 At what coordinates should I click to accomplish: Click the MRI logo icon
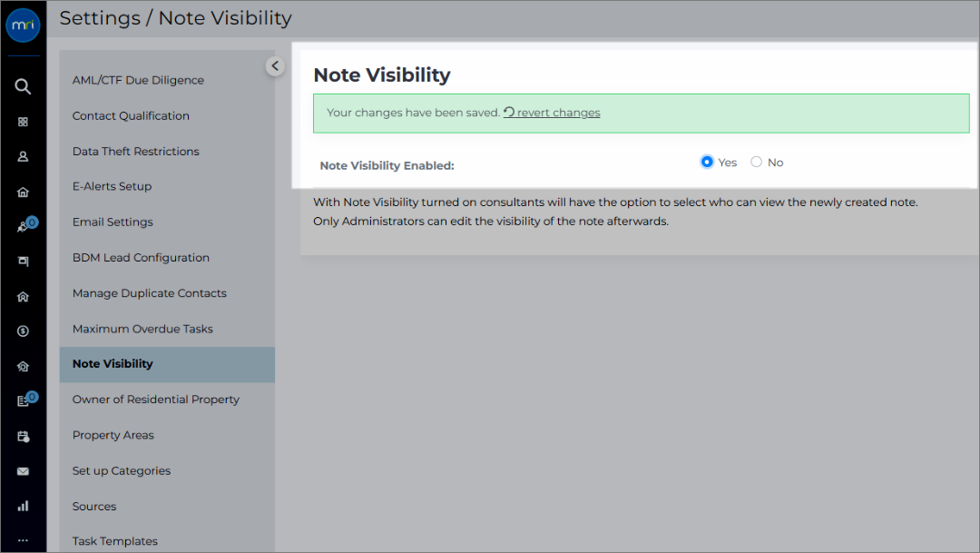point(23,25)
